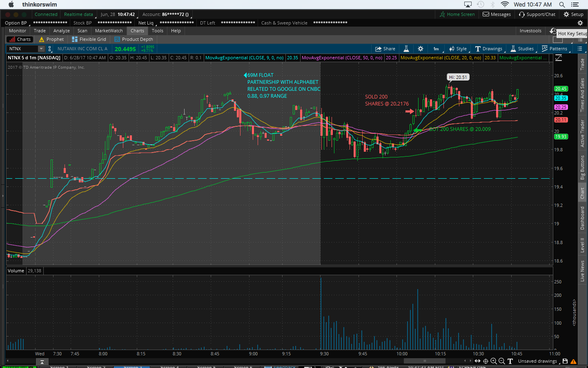Open the Patterns dropdown menu
588x368 pixels.
click(555, 49)
